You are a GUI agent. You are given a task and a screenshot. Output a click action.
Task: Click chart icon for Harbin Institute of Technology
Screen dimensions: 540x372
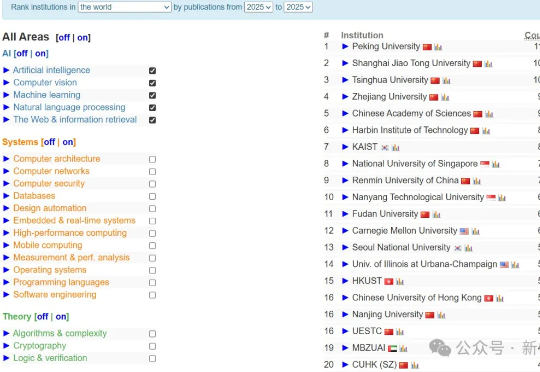[x=486, y=131]
